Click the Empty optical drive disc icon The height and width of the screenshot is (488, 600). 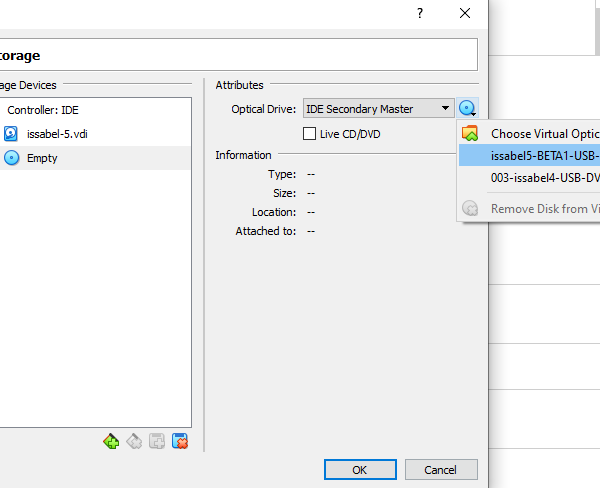coord(11,157)
